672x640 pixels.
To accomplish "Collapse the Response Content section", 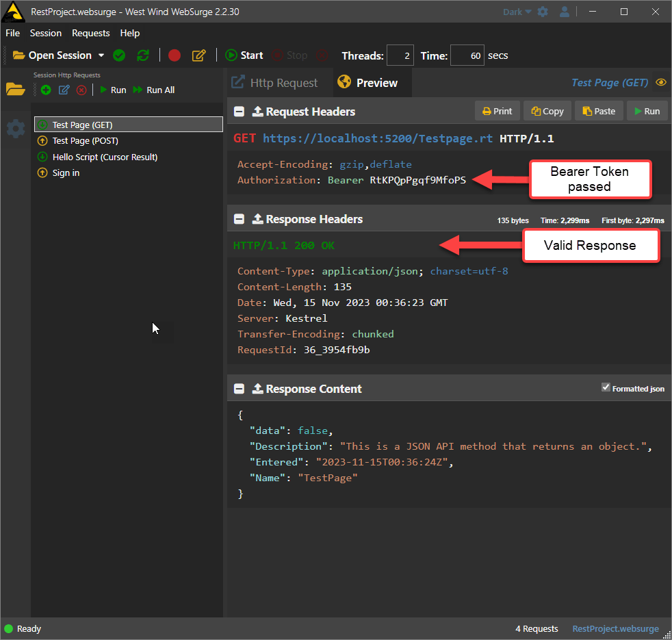I will [x=239, y=389].
